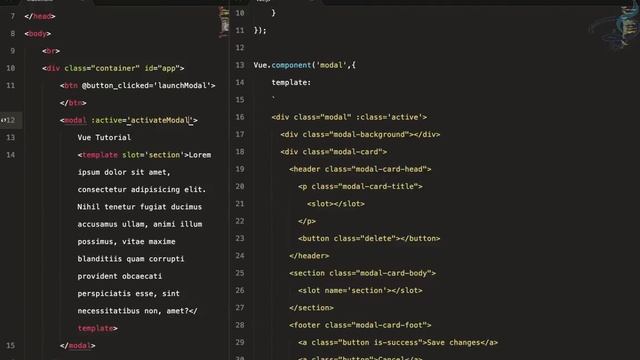The width and height of the screenshot is (640, 360).
Task: Click Vue.component('modal',{ line
Action: [304, 65]
